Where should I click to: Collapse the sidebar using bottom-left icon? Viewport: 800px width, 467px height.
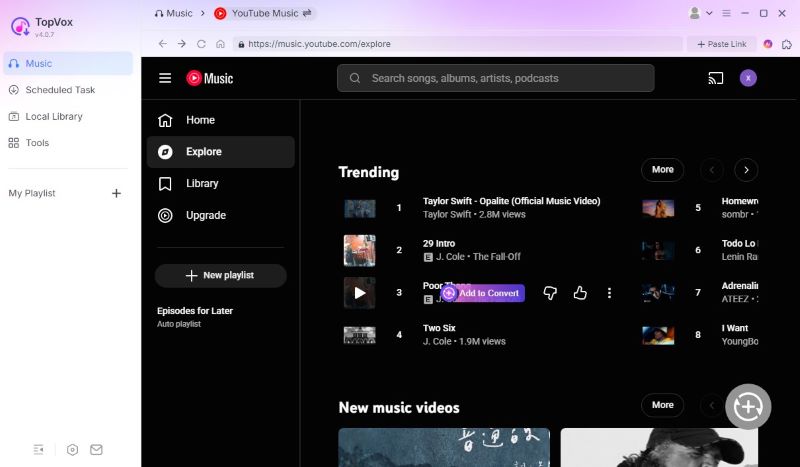(x=39, y=450)
